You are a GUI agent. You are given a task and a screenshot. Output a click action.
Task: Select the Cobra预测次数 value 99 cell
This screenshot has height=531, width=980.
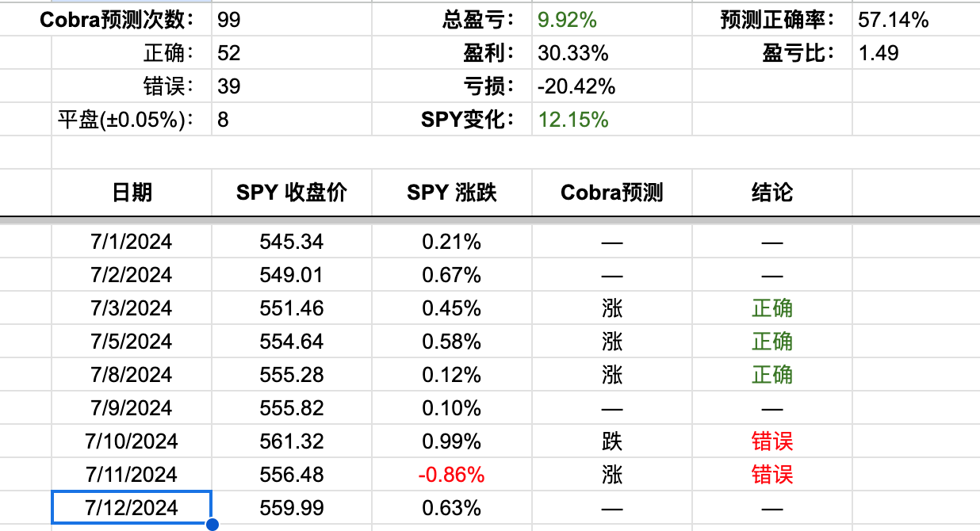tap(292, 20)
